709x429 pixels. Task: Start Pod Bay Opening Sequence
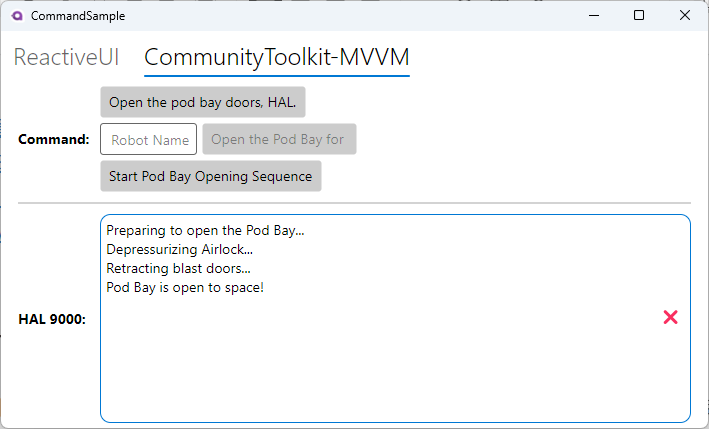click(211, 176)
